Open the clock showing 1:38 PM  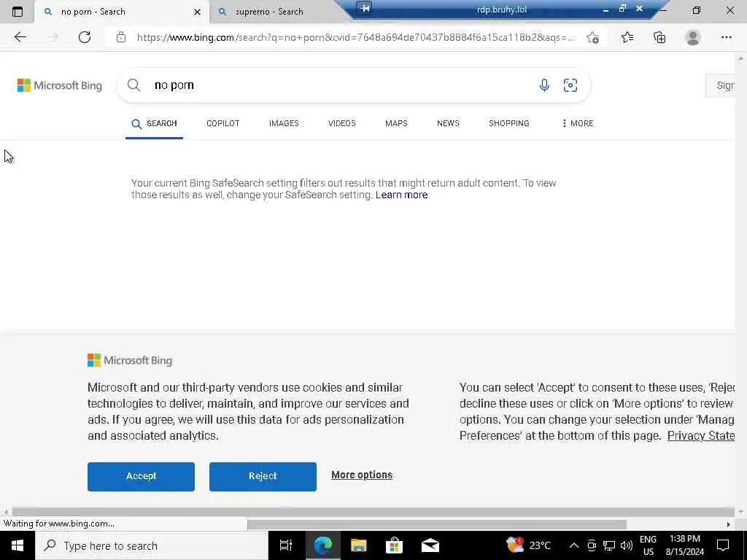(x=684, y=545)
